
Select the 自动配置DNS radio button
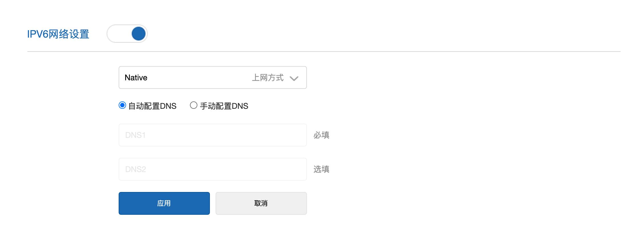click(x=123, y=105)
